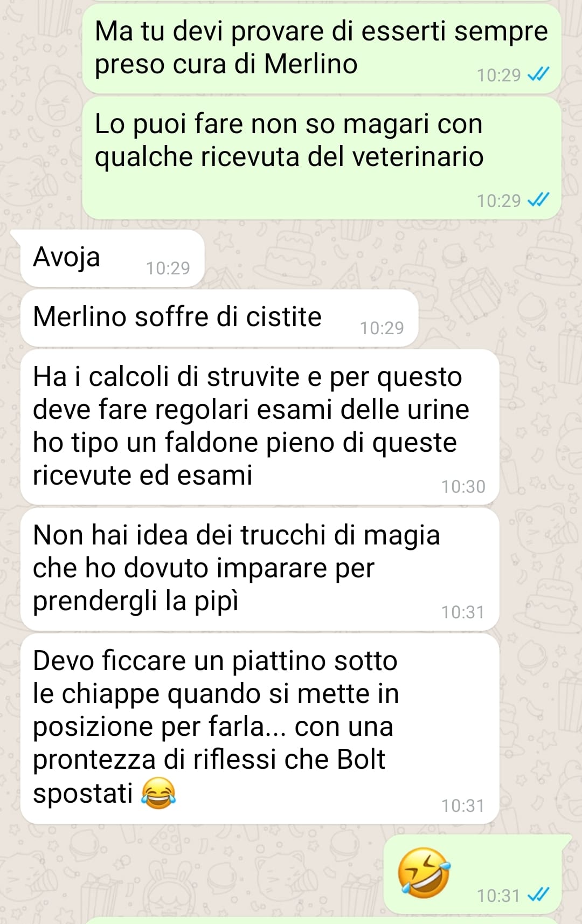
Task: Tap the 10:29 timestamp next to 'Avoja'
Action: 168,268
